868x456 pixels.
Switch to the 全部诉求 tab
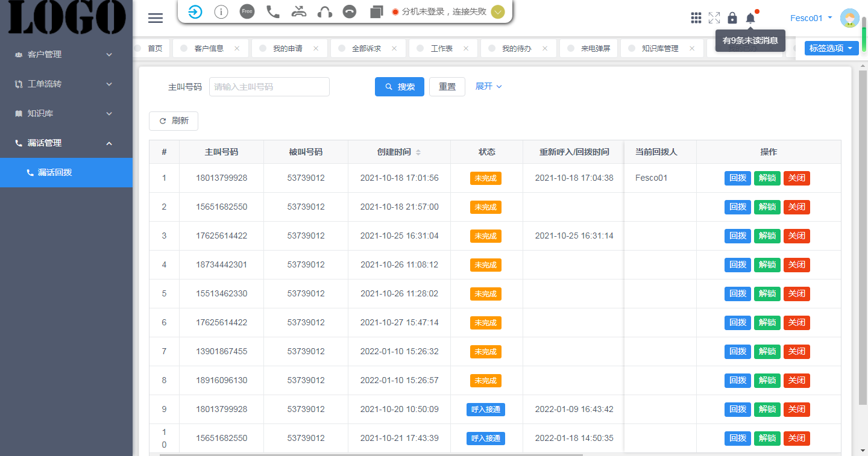(366, 49)
